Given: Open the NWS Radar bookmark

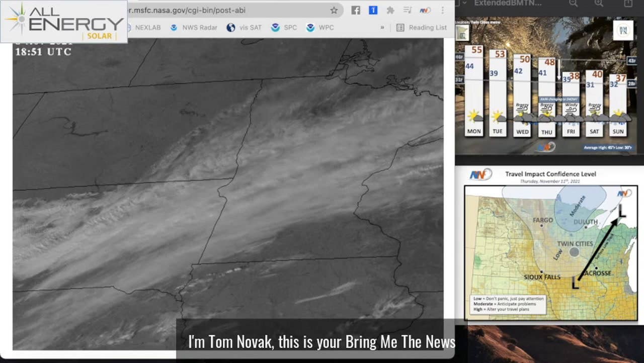Looking at the screenshot, I should [195, 28].
